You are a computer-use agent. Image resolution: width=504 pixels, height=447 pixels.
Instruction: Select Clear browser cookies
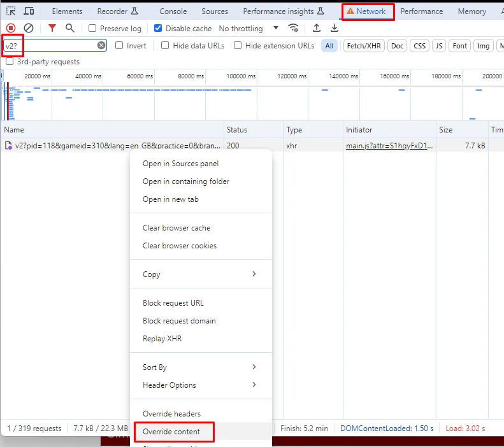point(201,245)
